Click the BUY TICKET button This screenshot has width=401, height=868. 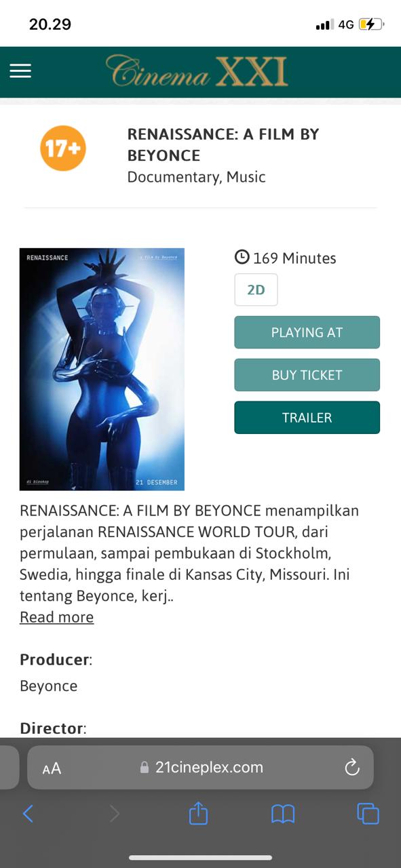pyautogui.click(x=307, y=375)
